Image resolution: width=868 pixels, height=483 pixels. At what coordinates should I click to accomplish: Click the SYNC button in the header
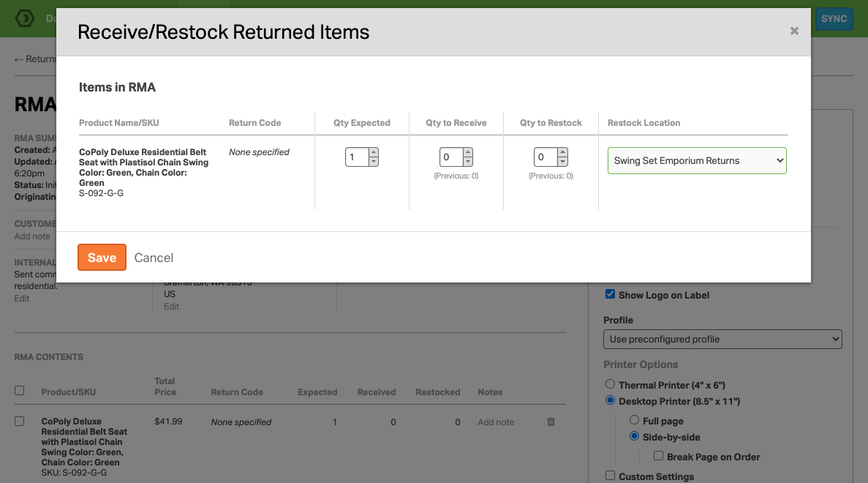click(x=834, y=19)
